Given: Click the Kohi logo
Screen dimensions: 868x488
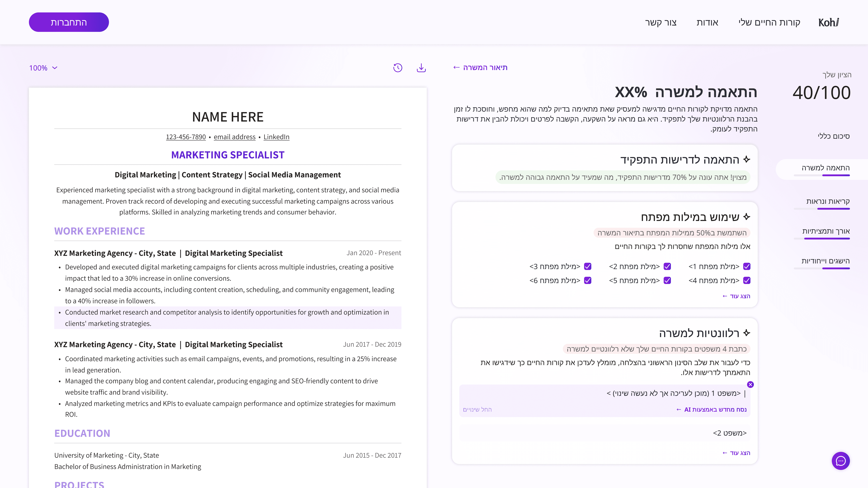Looking at the screenshot, I should pyautogui.click(x=828, y=23).
